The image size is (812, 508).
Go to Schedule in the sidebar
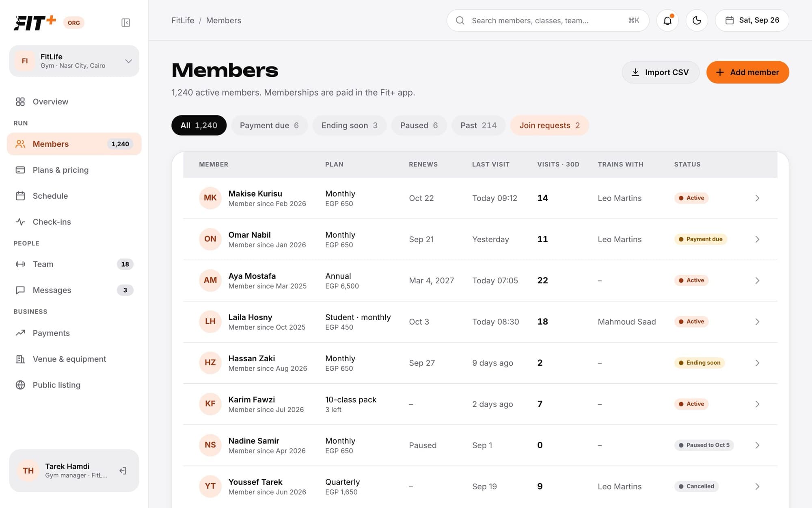74,196
